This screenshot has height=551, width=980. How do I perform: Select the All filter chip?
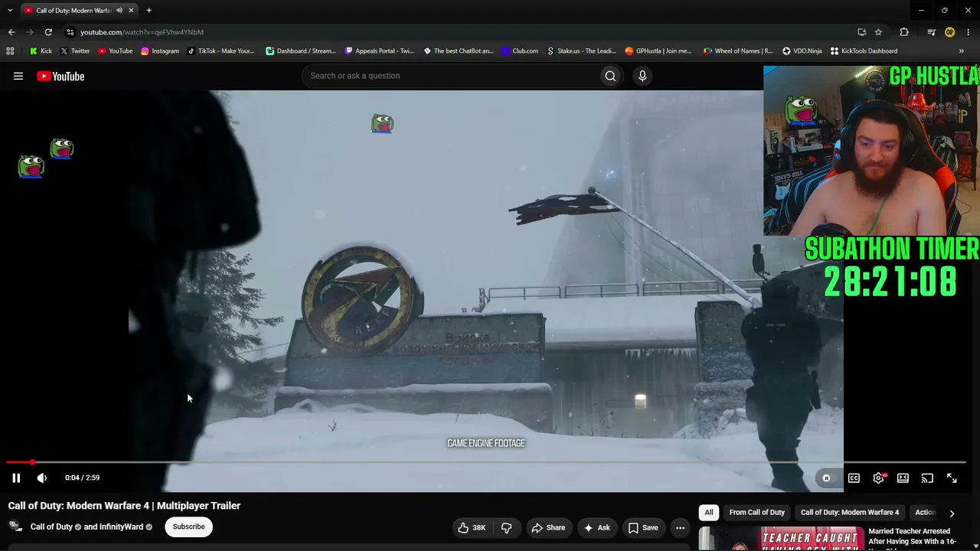(709, 512)
